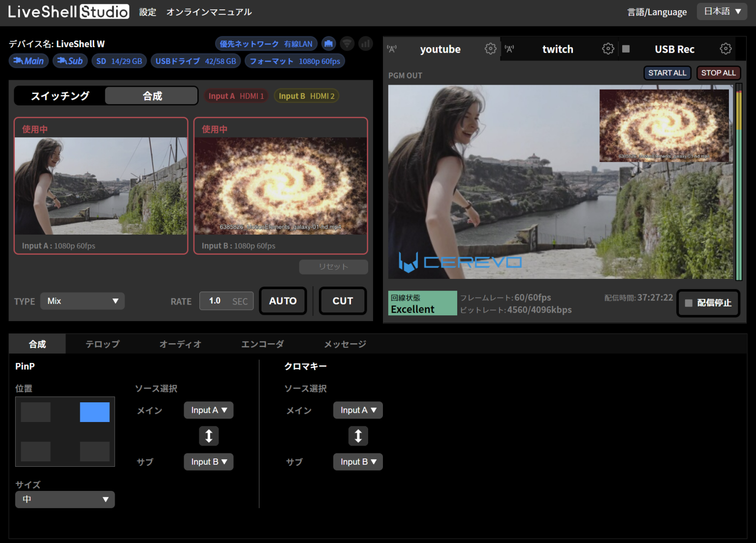Click the START ALL button
The width and height of the screenshot is (756, 543).
[x=667, y=72]
